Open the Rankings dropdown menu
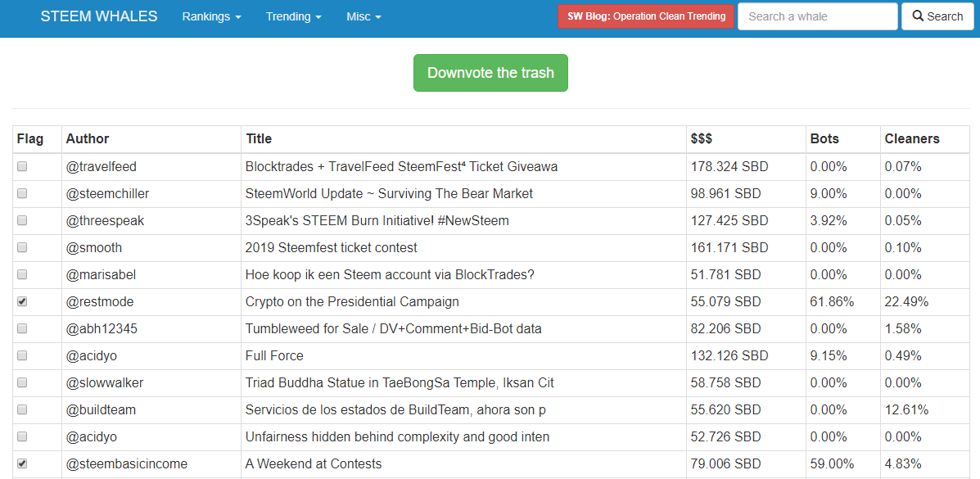Viewport: 980px width, 479px height. [211, 17]
